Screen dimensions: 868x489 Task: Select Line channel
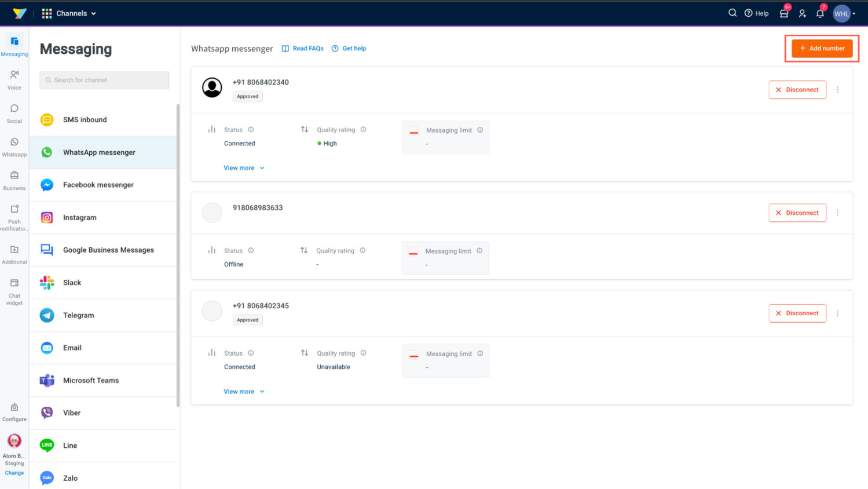pyautogui.click(x=103, y=446)
